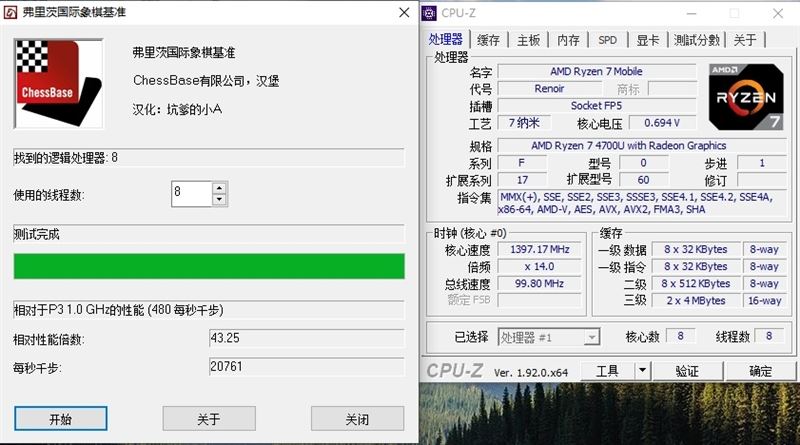This screenshot has width=800, height=445.
Task: Click the 线程数 threads value 8
Action: click(x=769, y=336)
